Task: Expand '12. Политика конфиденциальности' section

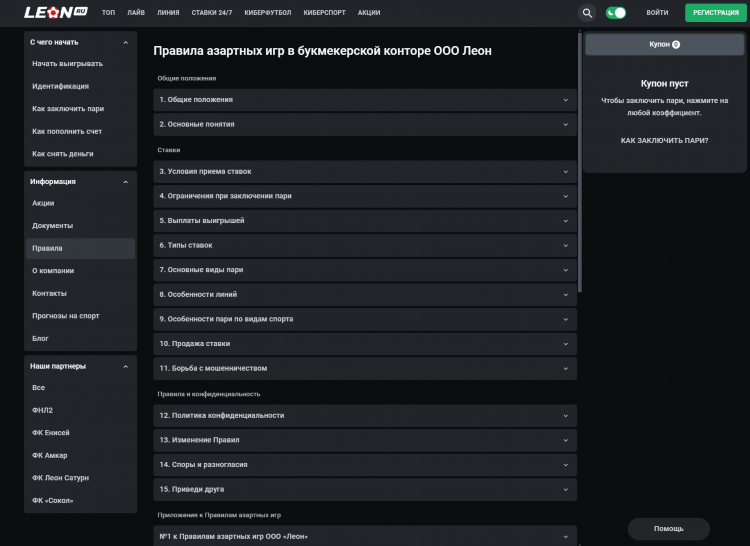Action: [365, 416]
